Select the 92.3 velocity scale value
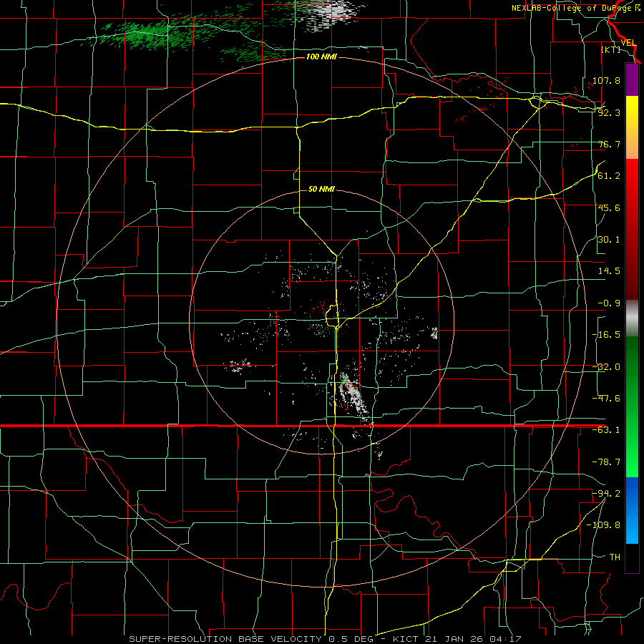 609,112
